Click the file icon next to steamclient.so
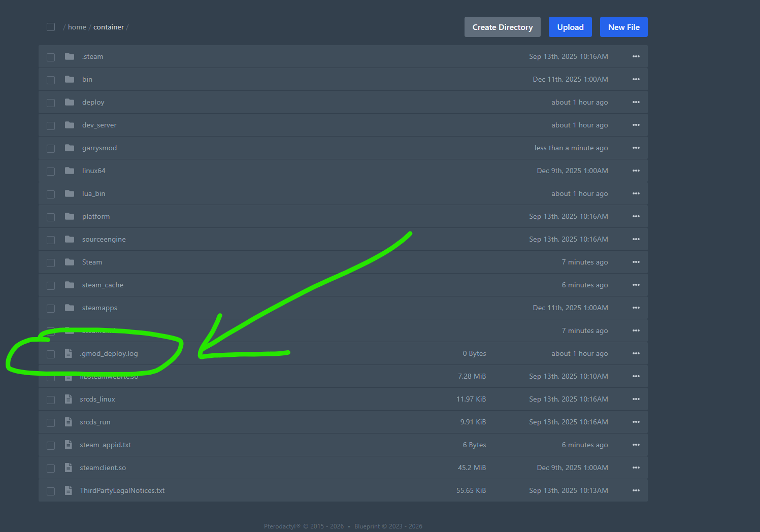Image resolution: width=760 pixels, height=532 pixels. pos(69,468)
